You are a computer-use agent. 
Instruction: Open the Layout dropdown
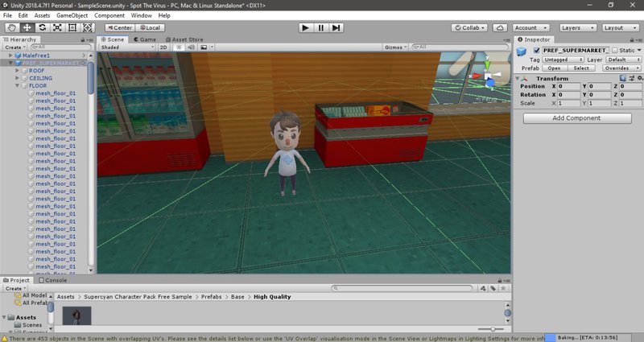coord(620,27)
